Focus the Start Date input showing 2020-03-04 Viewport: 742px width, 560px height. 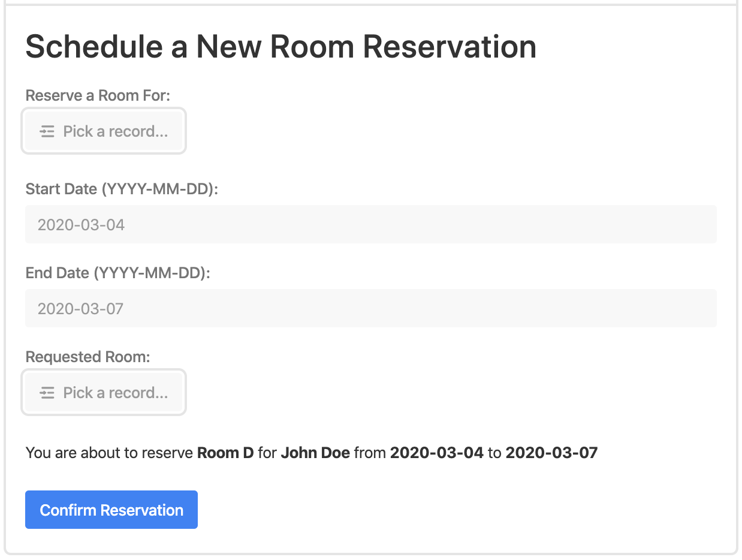click(x=371, y=224)
